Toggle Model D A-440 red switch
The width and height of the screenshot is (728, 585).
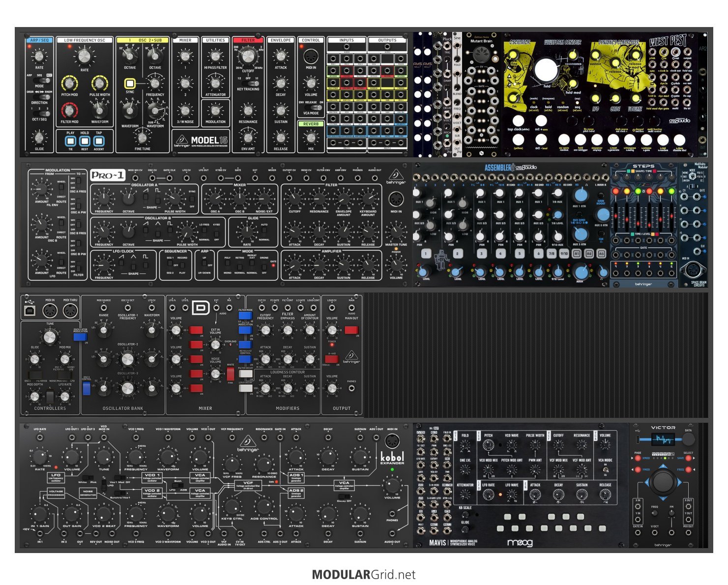[331, 359]
